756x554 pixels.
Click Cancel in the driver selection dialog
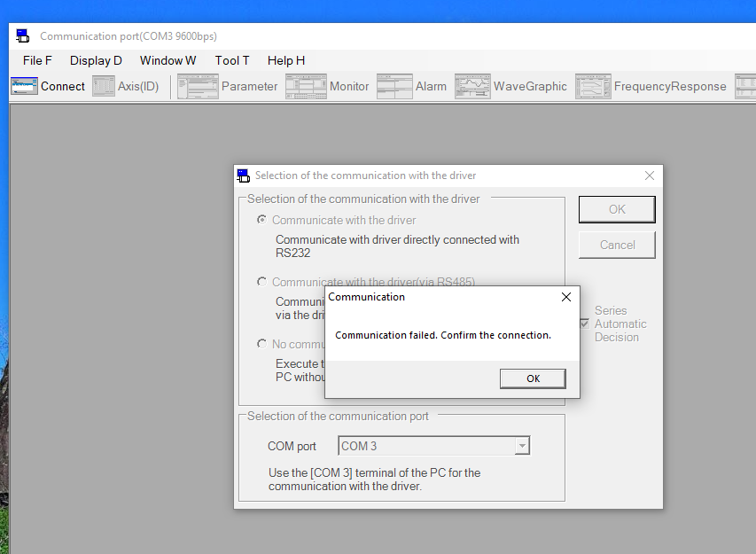(617, 245)
